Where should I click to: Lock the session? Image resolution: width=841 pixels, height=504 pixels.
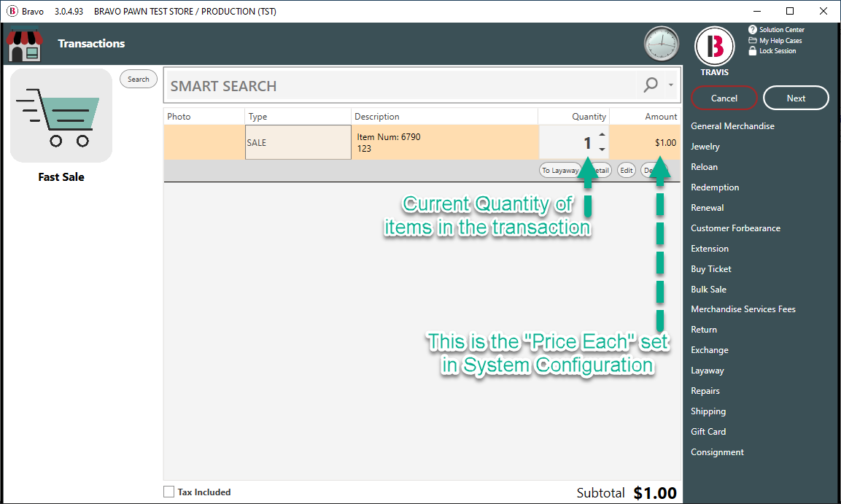tap(772, 51)
